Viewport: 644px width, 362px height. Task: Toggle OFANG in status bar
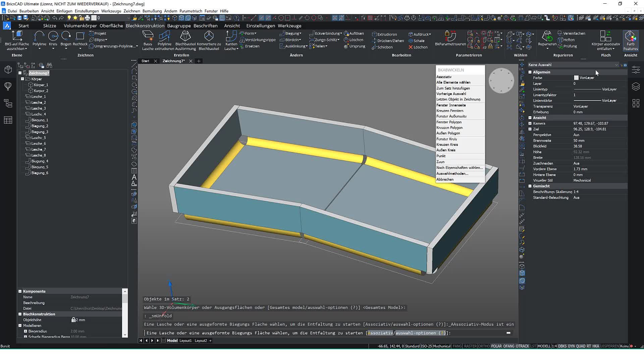509,346
